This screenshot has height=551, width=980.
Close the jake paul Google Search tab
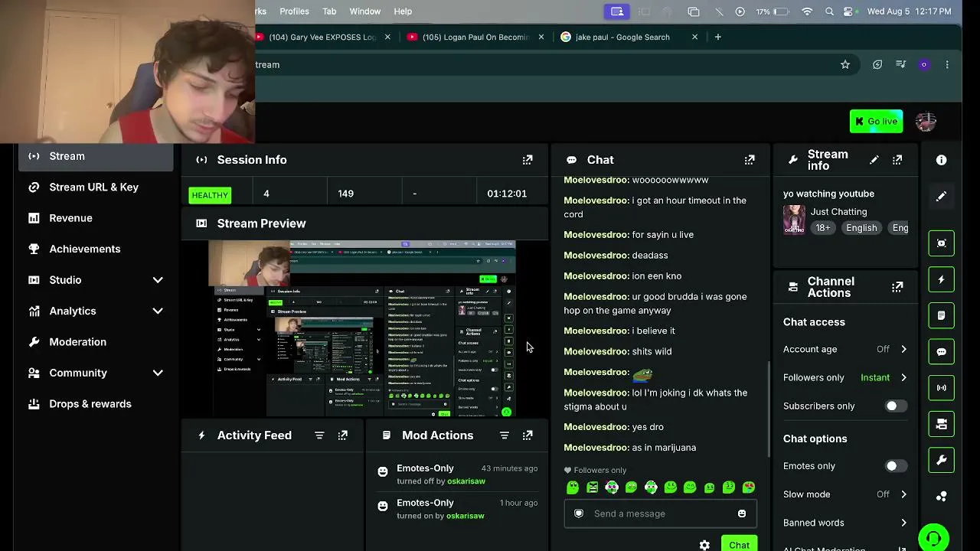[x=694, y=37]
